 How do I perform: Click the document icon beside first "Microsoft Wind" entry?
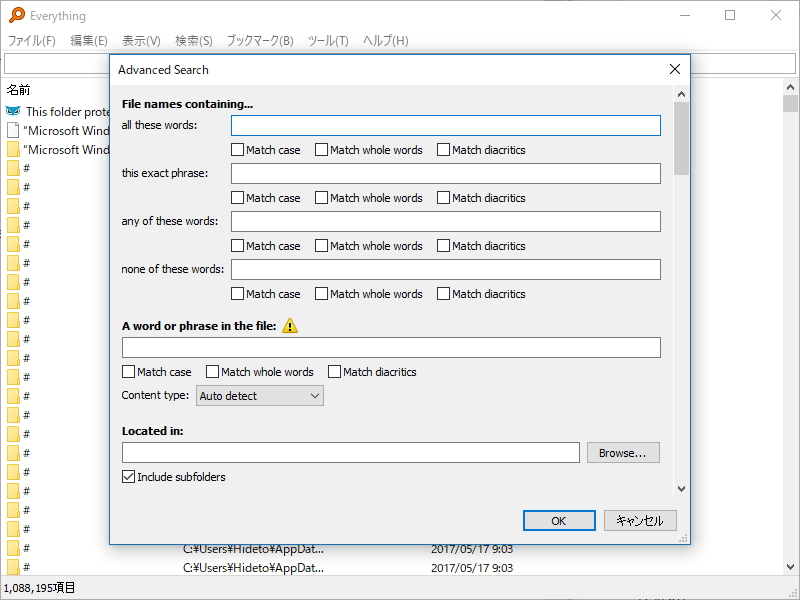[12, 130]
